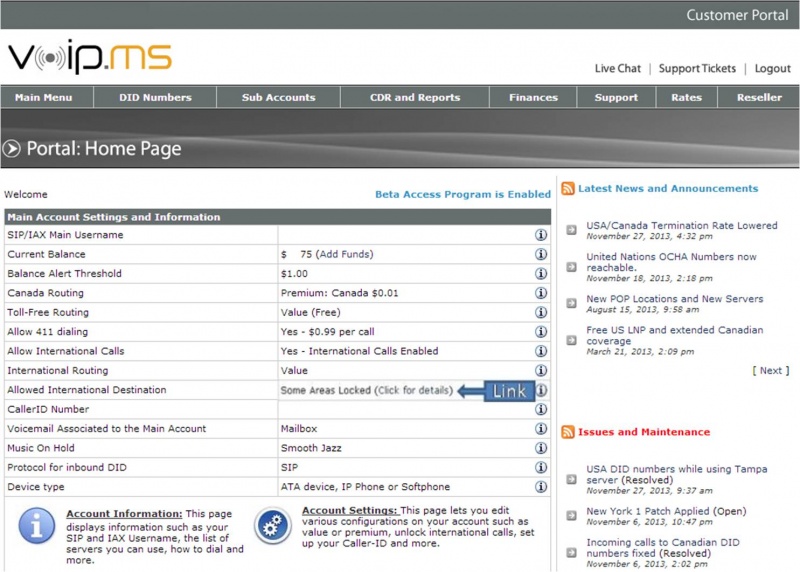800x572 pixels.
Task: Click info icon for Balance Alert Threshold
Action: (x=541, y=273)
